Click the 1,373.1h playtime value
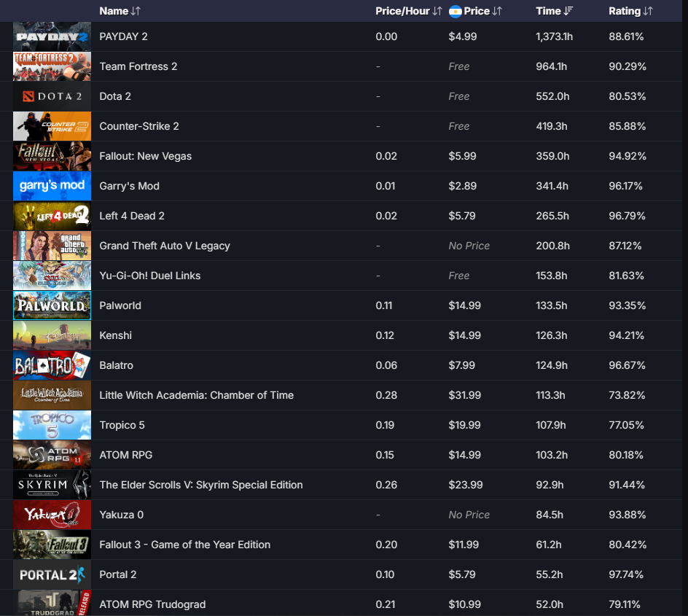This screenshot has width=688, height=616. [554, 36]
